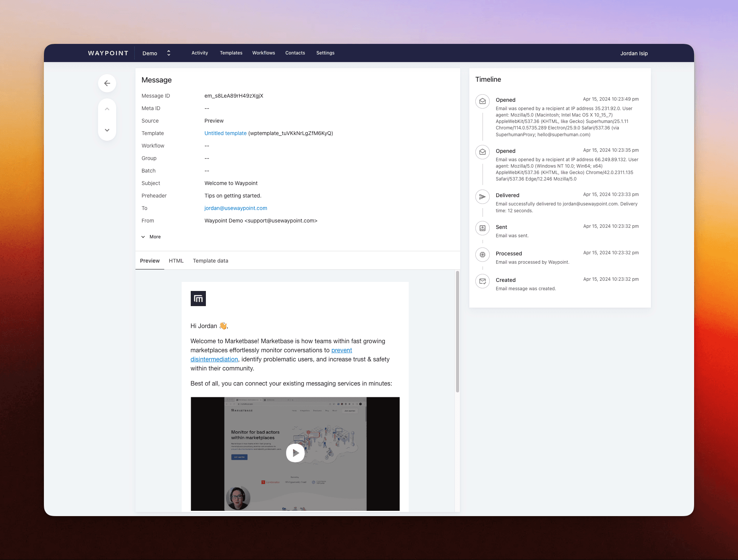Switch to the Template data tab
738x560 pixels.
pyautogui.click(x=210, y=261)
